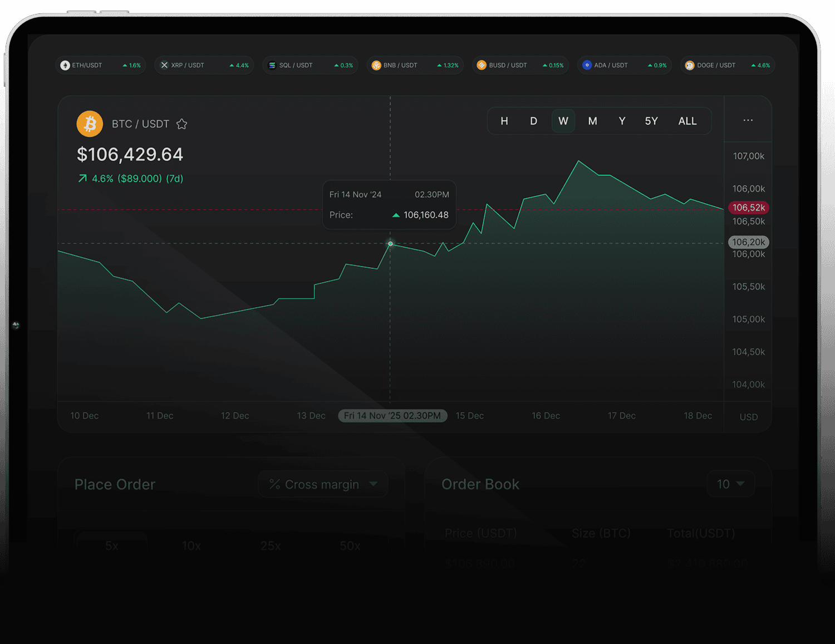Screen dimensions: 835x644
Task: Click the chart data point at crosshair
Action: coord(390,244)
